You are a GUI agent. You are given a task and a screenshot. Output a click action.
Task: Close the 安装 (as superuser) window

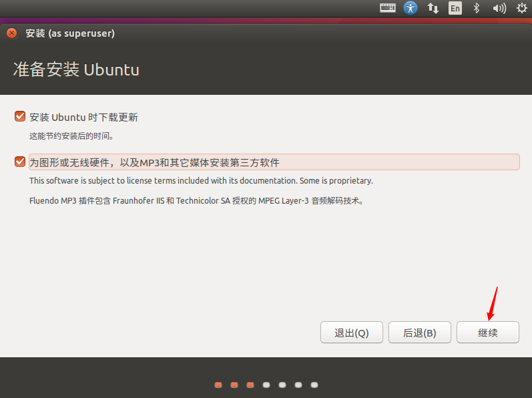(11, 33)
